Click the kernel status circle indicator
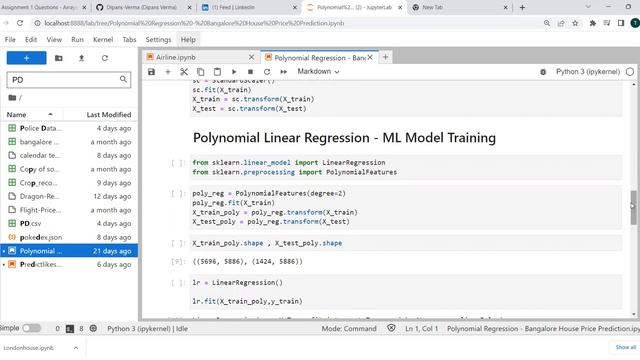The width and height of the screenshot is (640, 360). pyautogui.click(x=630, y=72)
